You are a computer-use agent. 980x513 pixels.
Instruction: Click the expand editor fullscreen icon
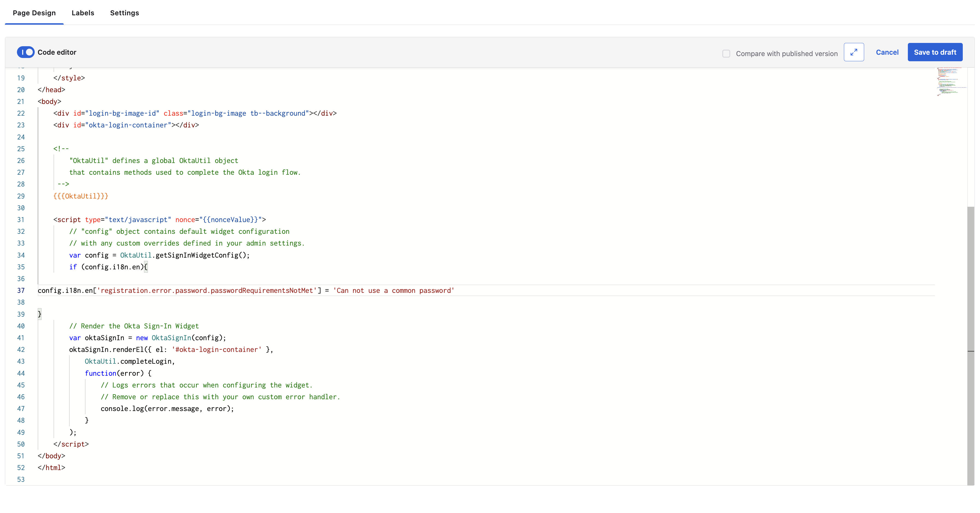tap(854, 52)
